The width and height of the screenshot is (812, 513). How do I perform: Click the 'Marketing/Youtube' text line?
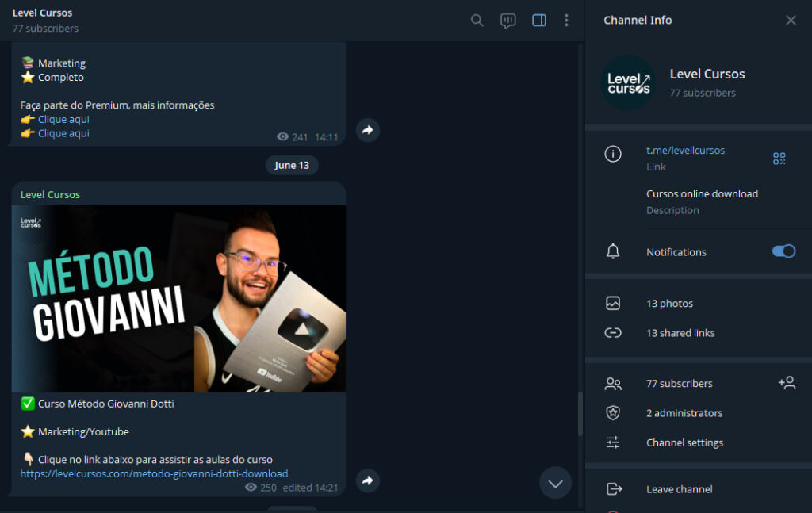83,431
